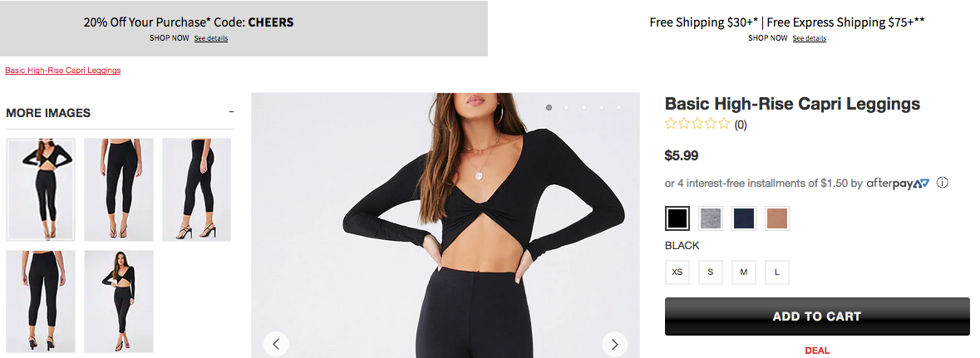Screen dimensions: 980x358
Task: See details for free shipping offer
Action: [x=810, y=38]
